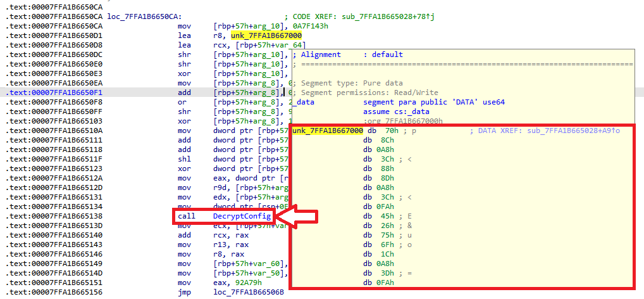644x299 pixels.
Task: Click address .text:00007FFA1B6650EA
Action: (54, 84)
